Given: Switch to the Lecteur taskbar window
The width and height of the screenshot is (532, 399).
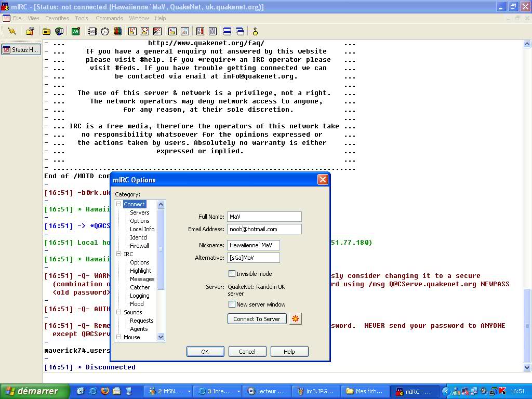Looking at the screenshot, I should [x=267, y=391].
